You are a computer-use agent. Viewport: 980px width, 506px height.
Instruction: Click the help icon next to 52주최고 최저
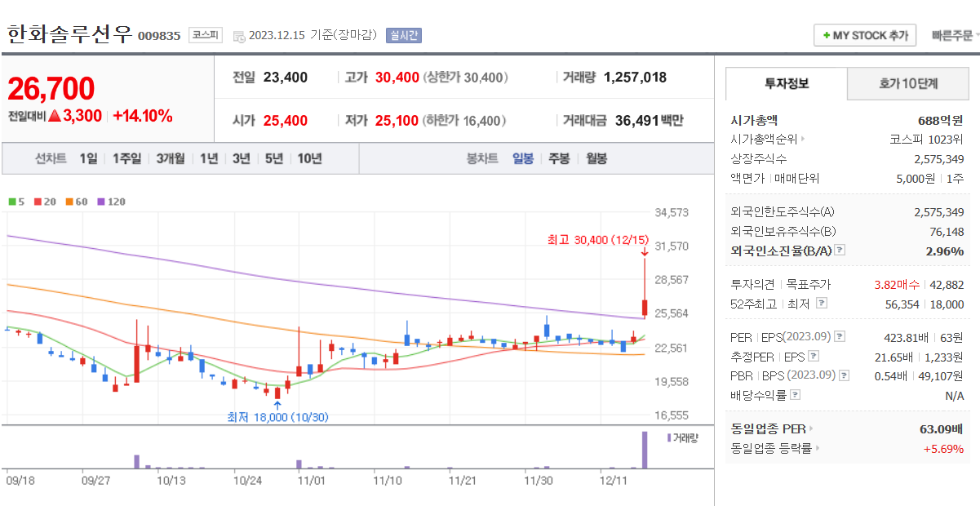(x=822, y=303)
